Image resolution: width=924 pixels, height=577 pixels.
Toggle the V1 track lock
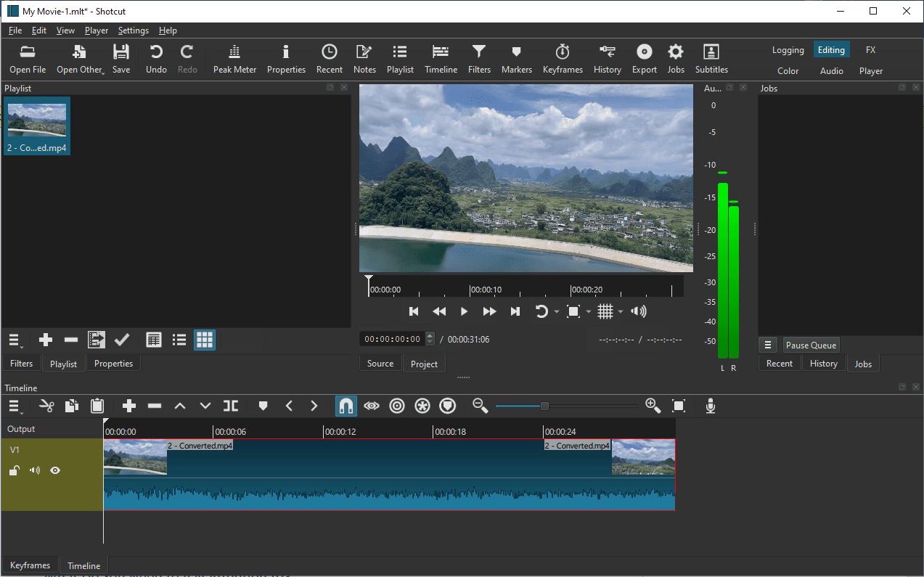14,470
